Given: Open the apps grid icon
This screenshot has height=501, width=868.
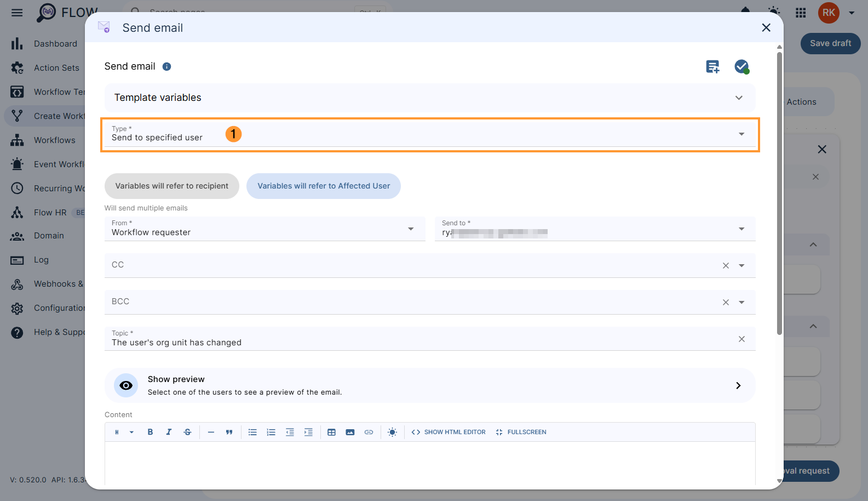Looking at the screenshot, I should [x=801, y=13].
